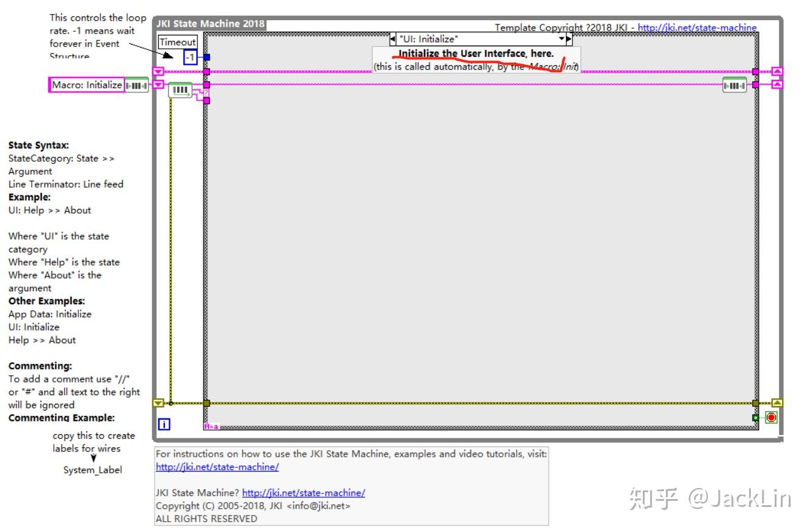Click the case selector previous-case left arrow
Viewport: 812px width, 532px height.
click(392, 38)
